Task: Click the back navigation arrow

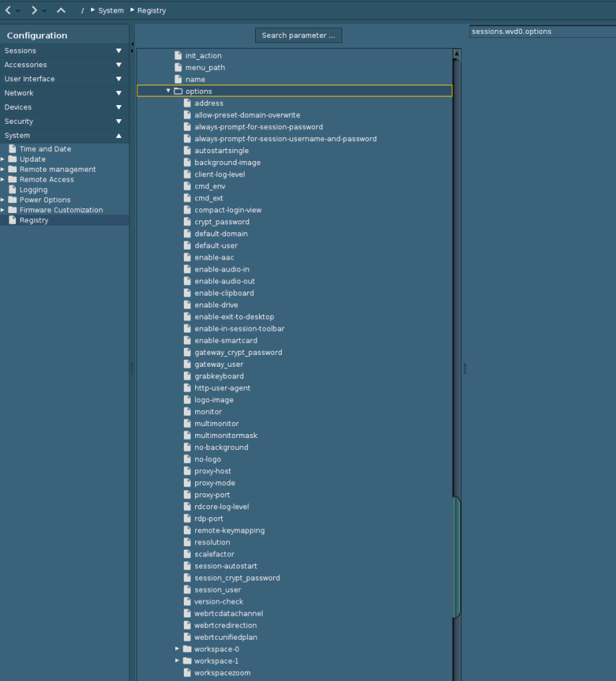Action: 8,10
